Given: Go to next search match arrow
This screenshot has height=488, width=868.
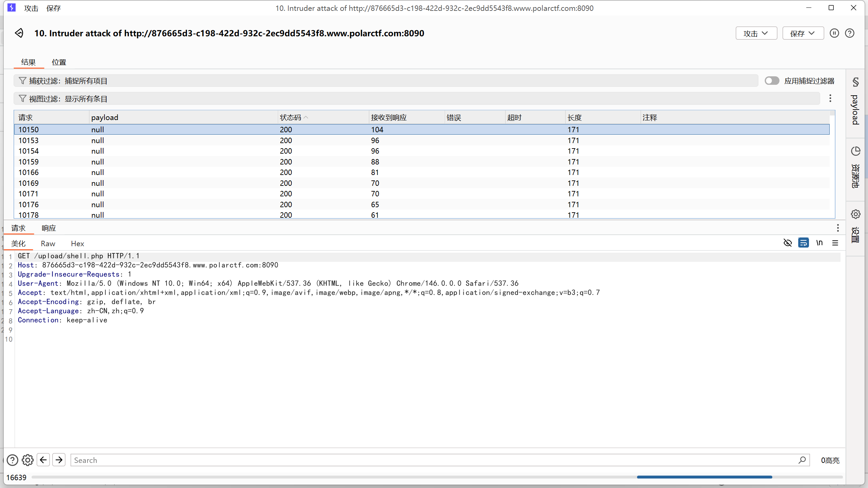Looking at the screenshot, I should [x=59, y=460].
